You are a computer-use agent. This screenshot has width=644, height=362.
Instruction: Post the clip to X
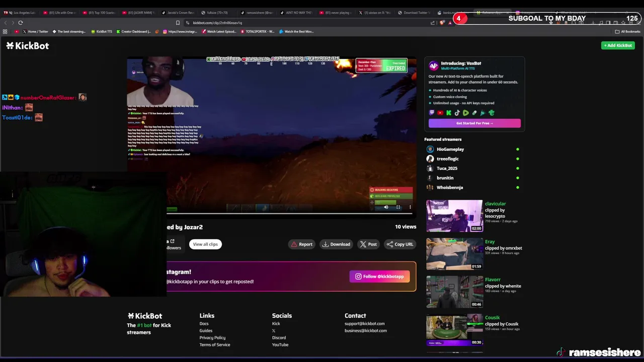pyautogui.click(x=368, y=244)
